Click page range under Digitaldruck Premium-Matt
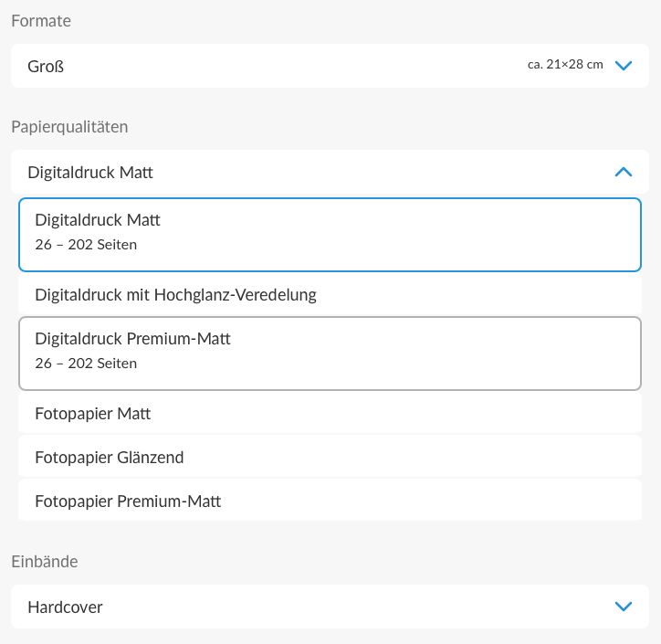 click(86, 364)
